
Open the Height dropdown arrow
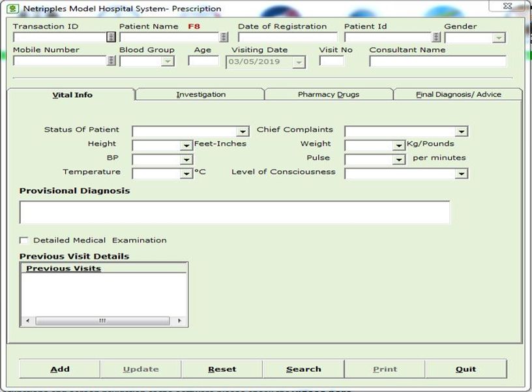coord(186,145)
